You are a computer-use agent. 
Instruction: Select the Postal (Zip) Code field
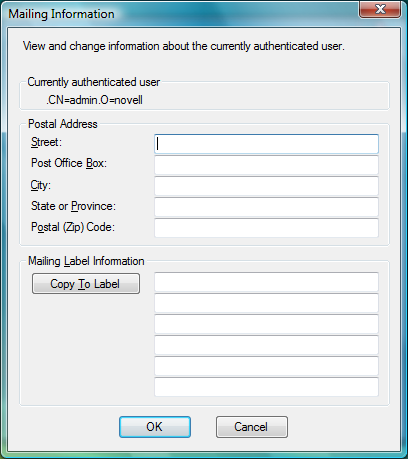pos(266,228)
